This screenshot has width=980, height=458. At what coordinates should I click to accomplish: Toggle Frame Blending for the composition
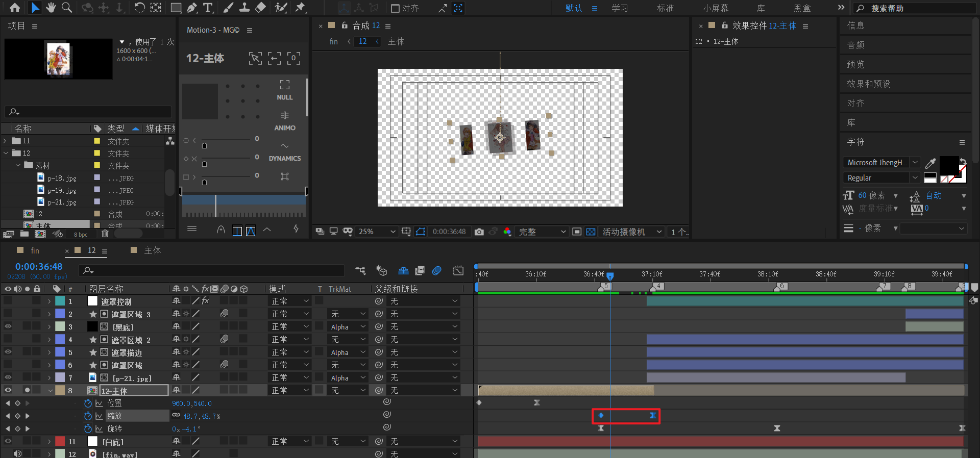pyautogui.click(x=420, y=271)
